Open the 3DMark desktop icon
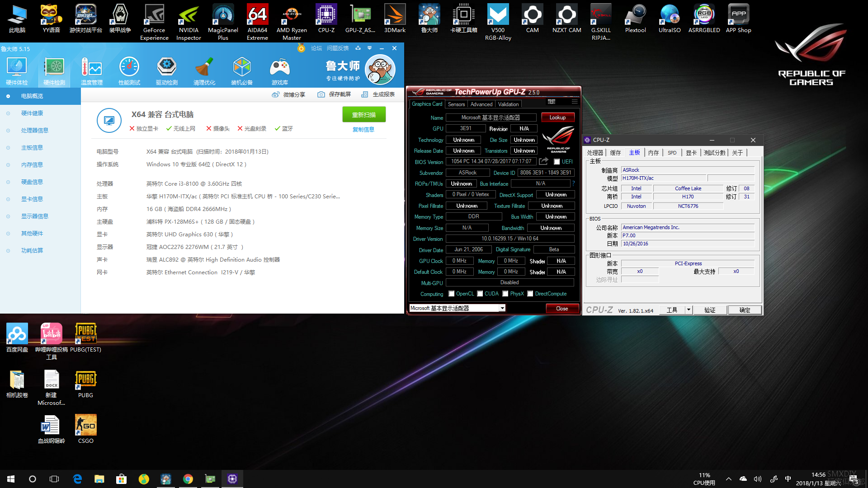Viewport: 868px width, 488px height. pyautogui.click(x=395, y=19)
